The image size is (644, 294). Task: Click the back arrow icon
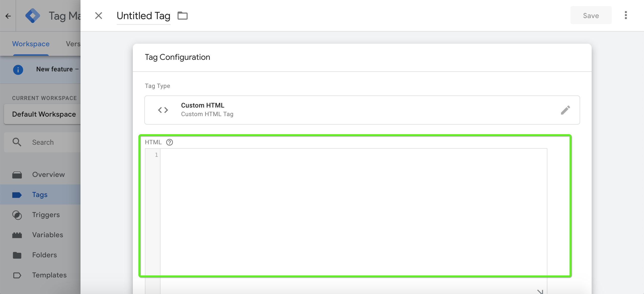(8, 16)
